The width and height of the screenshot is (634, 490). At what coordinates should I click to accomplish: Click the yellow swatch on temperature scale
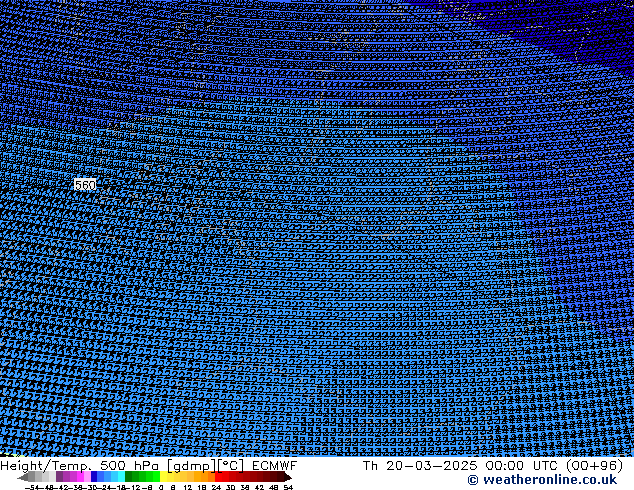164,476
